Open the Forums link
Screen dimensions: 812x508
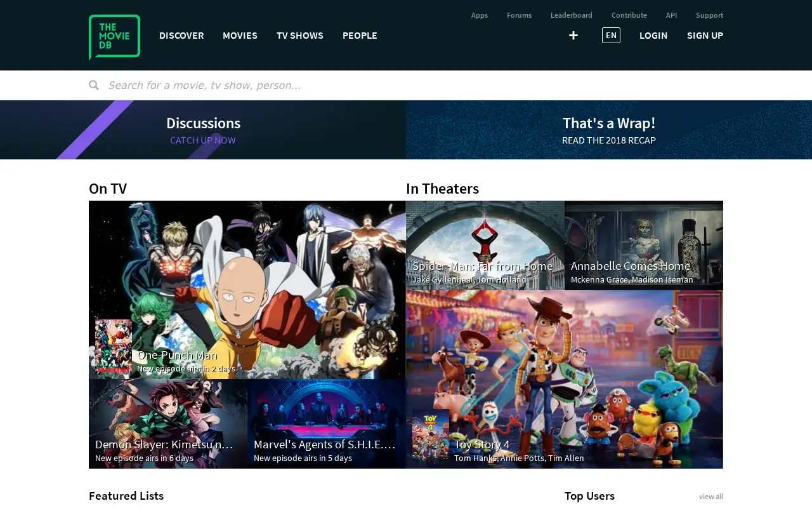[x=520, y=15]
